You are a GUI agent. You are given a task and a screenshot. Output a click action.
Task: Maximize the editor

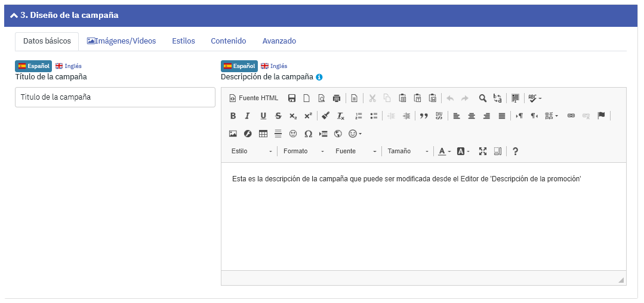(x=483, y=151)
